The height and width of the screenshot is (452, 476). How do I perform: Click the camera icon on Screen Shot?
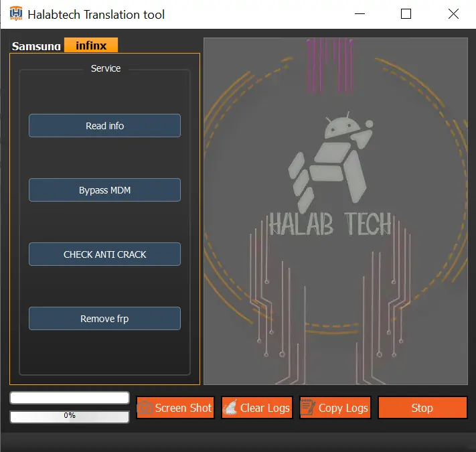click(x=145, y=408)
